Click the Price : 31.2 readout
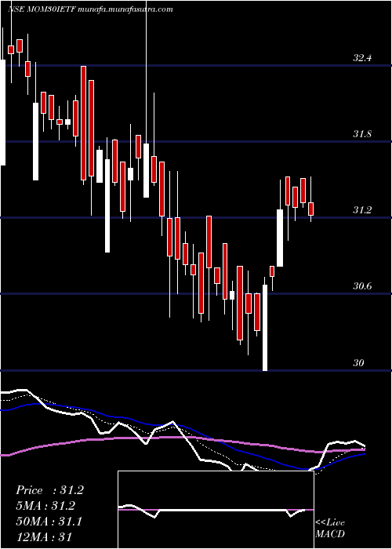The width and height of the screenshot is (392, 549). [49, 490]
